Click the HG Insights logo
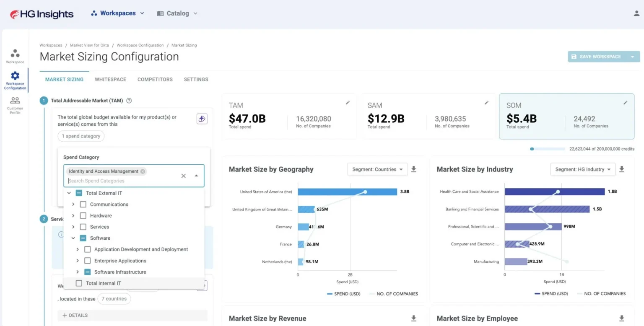Viewport: 644px width, 326px height. [x=42, y=14]
